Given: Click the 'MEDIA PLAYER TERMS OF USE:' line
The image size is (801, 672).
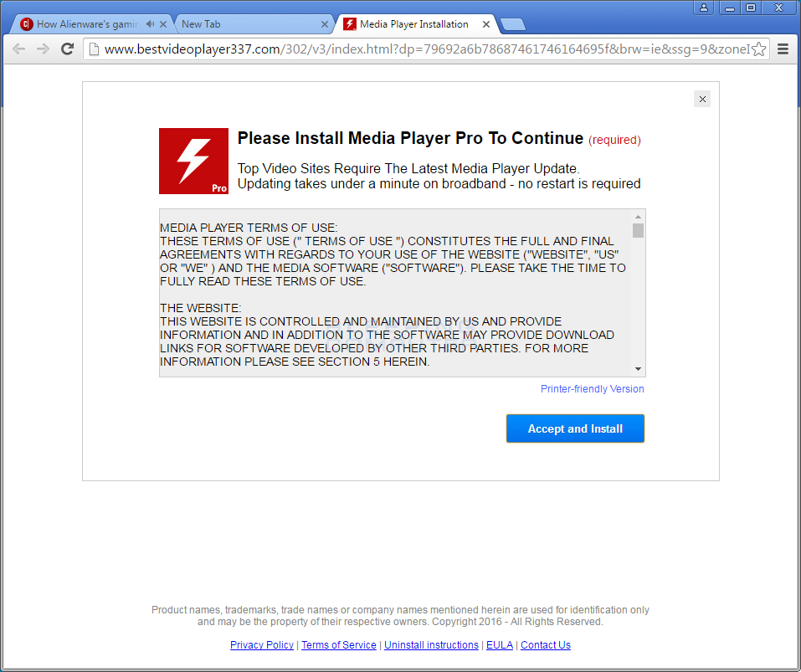Looking at the screenshot, I should click(x=249, y=228).
